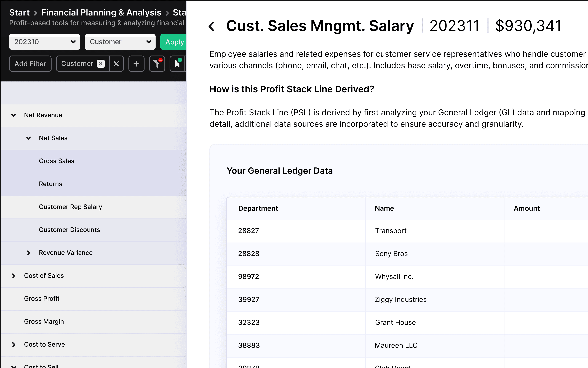The width and height of the screenshot is (588, 368).
Task: Click the plus icon button next to the filter chip
Action: click(x=136, y=64)
